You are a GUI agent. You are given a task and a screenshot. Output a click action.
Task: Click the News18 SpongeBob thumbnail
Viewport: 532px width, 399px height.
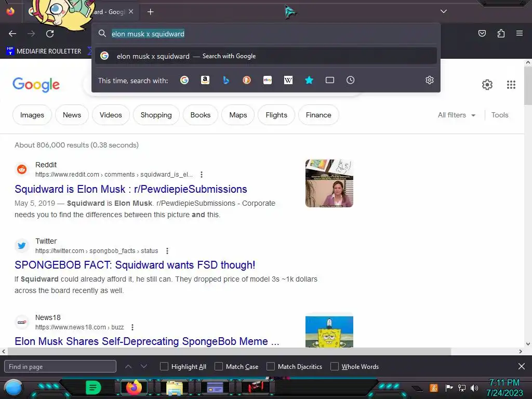point(329,331)
